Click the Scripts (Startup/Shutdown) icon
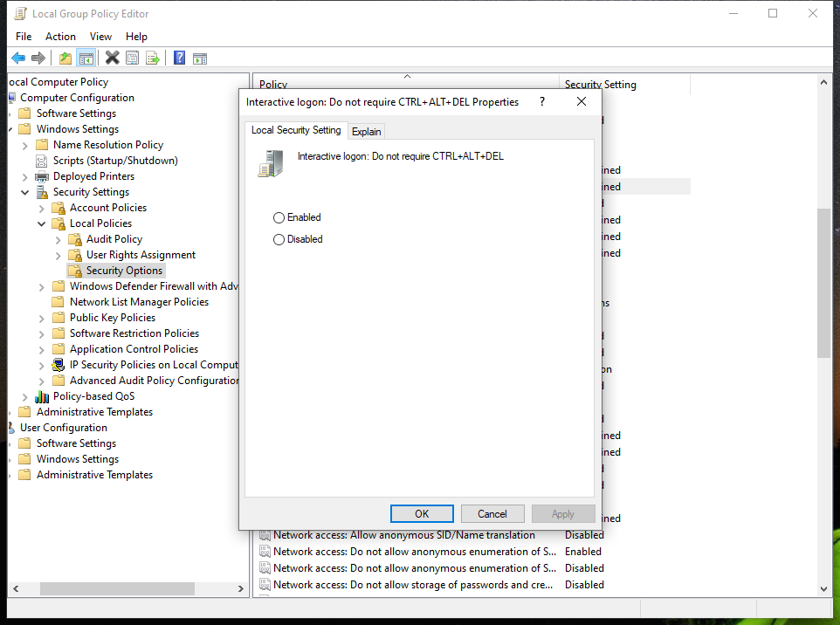840x625 pixels. [x=41, y=161]
